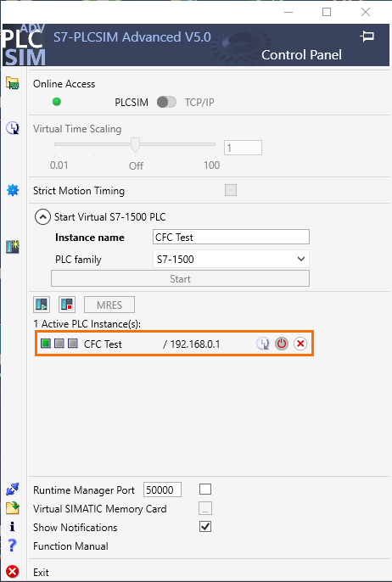392x582 pixels.
Task: Click the middle gray LED of CFC Test
Action: (59, 344)
